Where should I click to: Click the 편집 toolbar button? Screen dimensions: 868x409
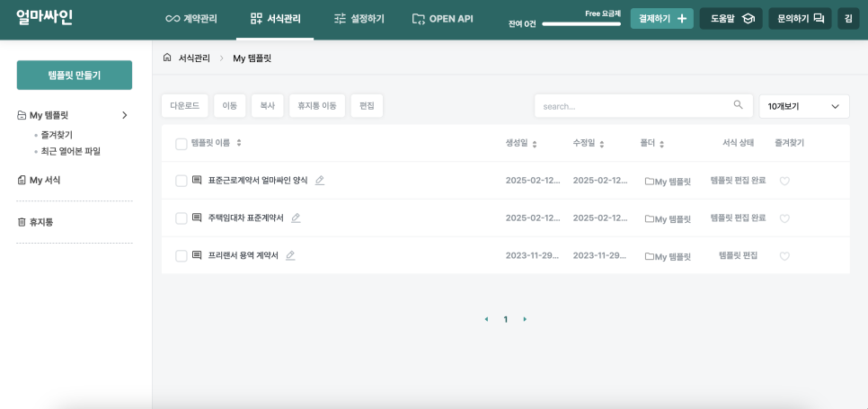click(x=367, y=106)
